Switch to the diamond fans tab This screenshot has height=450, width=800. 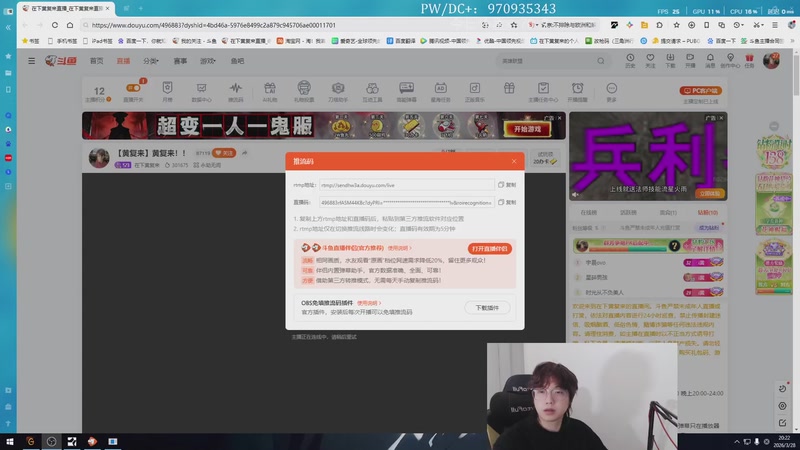click(x=707, y=212)
